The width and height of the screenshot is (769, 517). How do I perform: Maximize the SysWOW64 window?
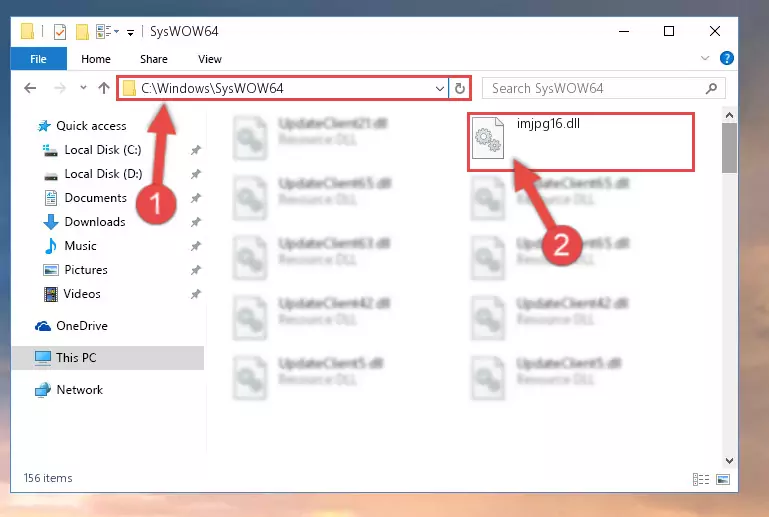coord(668,31)
